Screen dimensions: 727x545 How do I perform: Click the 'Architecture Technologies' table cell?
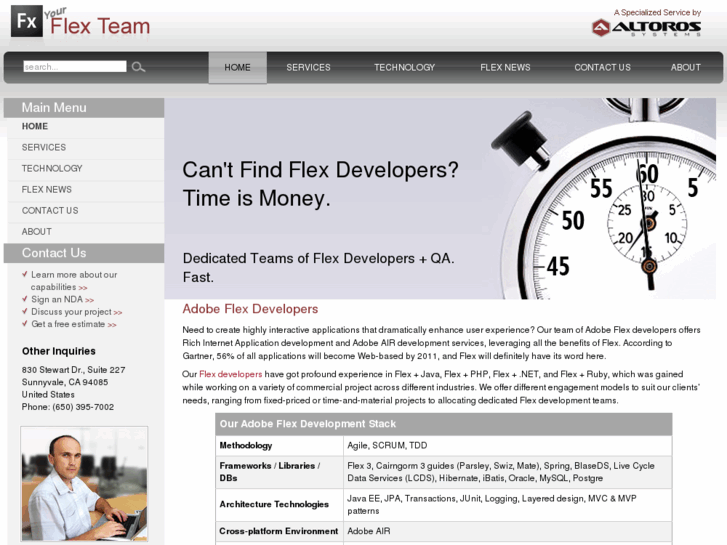pos(279,505)
